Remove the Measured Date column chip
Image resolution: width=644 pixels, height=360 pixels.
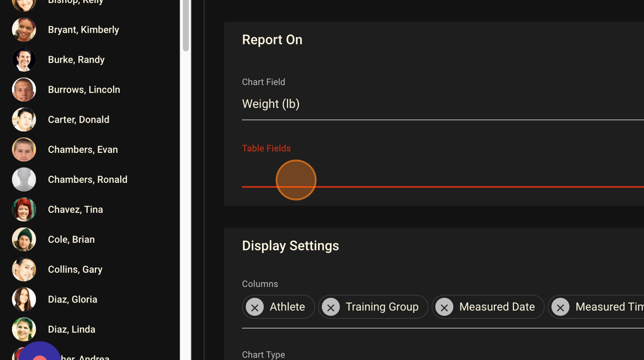pyautogui.click(x=444, y=307)
